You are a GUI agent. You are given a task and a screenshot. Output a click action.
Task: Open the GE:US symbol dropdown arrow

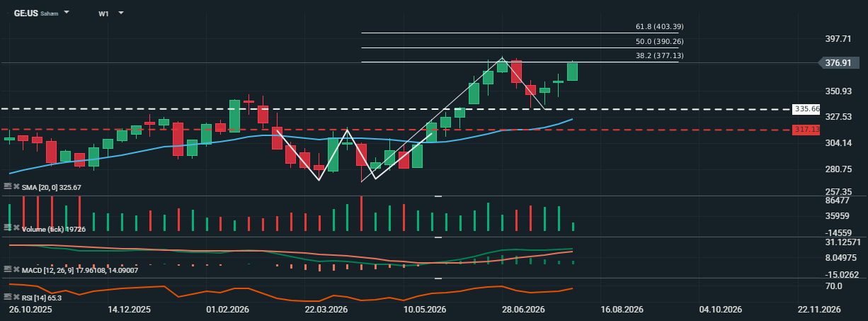coord(67,13)
